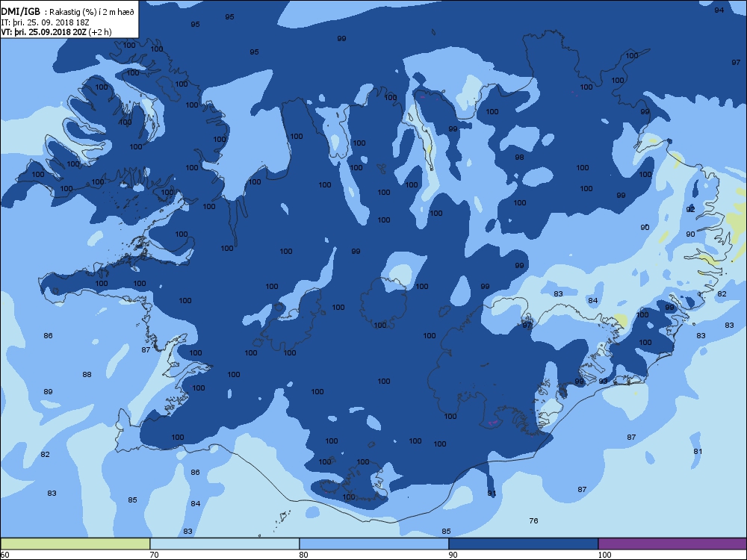
Task: Click the legend scale label "100"
Action: [604, 555]
